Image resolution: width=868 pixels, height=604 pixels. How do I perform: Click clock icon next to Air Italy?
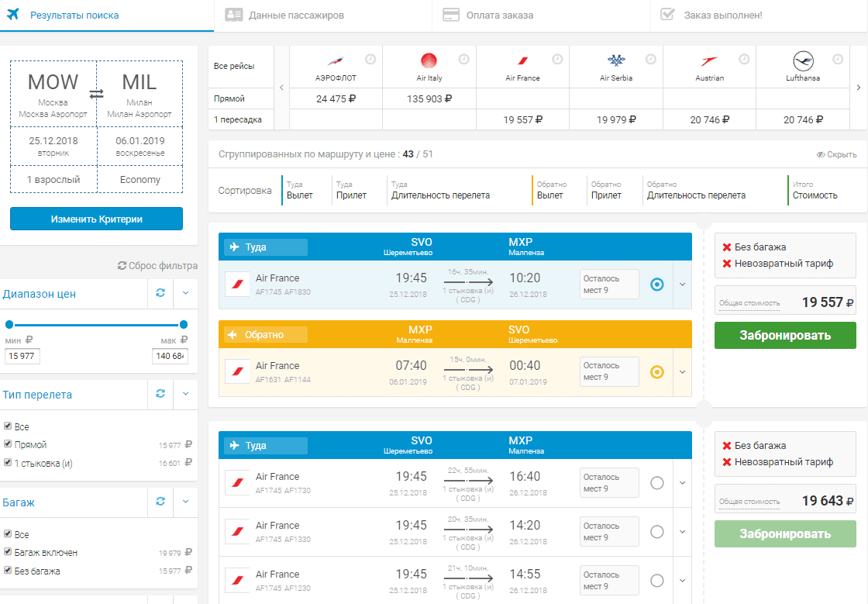point(464,59)
